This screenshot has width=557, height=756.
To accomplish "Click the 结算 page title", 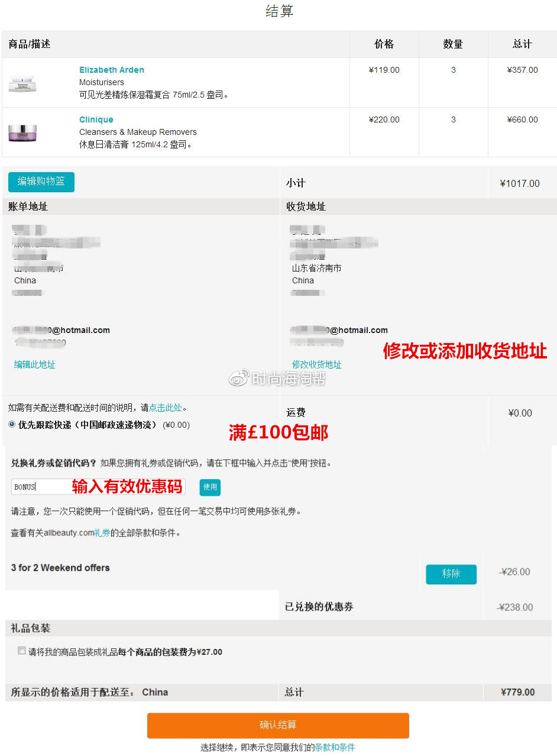I will click(279, 11).
